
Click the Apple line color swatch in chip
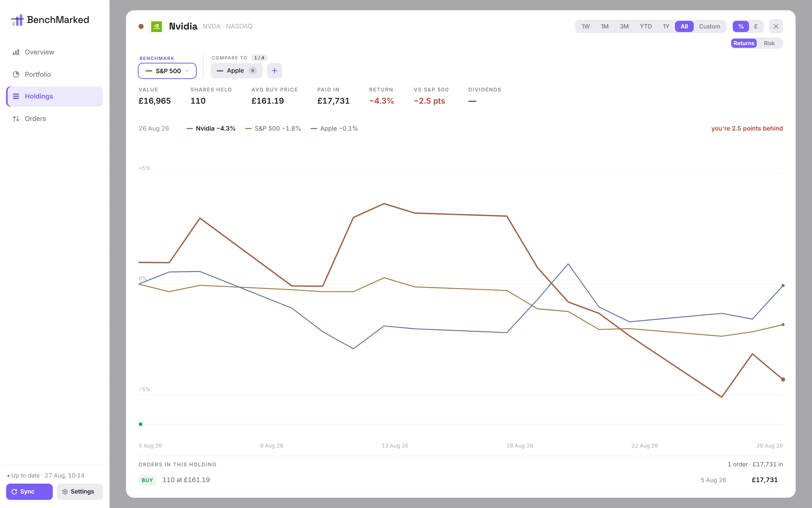pyautogui.click(x=220, y=71)
